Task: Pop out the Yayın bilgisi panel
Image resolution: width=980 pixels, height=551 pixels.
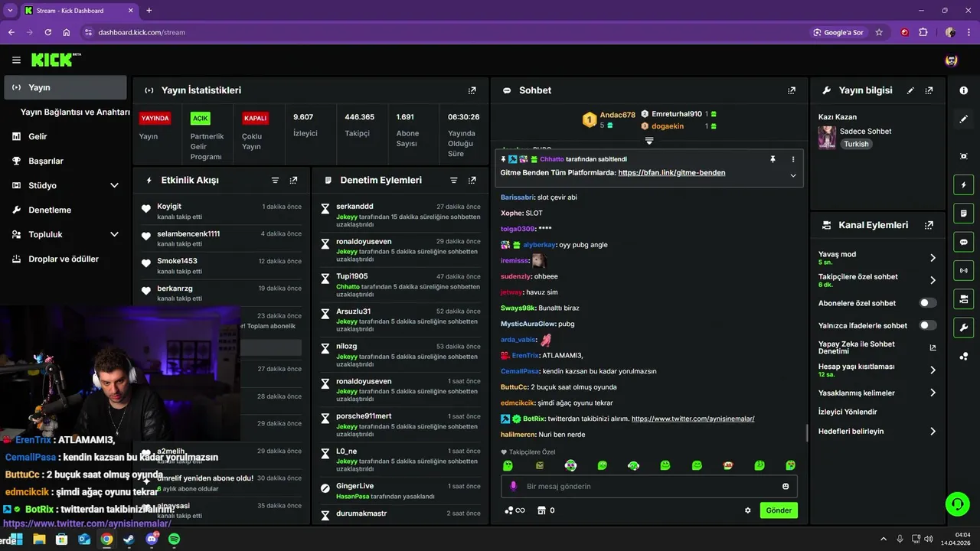Action: [x=929, y=90]
